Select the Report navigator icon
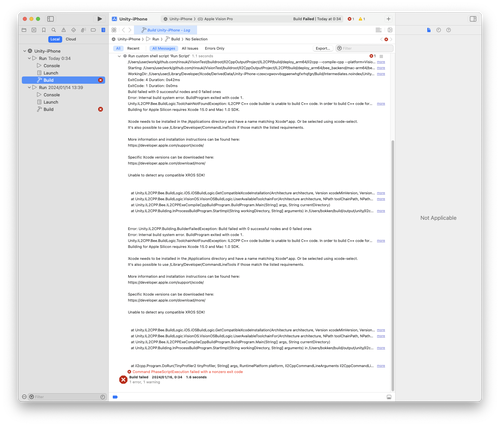The height and width of the screenshot is (426, 500). [103, 30]
